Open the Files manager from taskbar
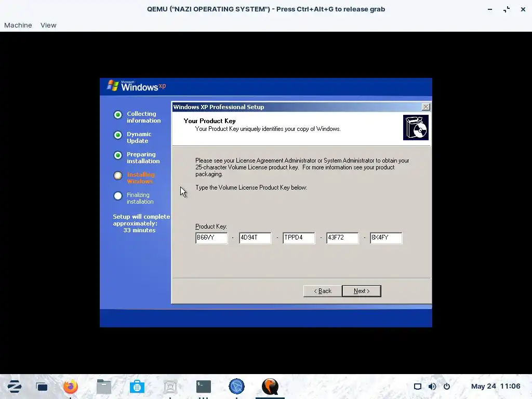 (104, 387)
